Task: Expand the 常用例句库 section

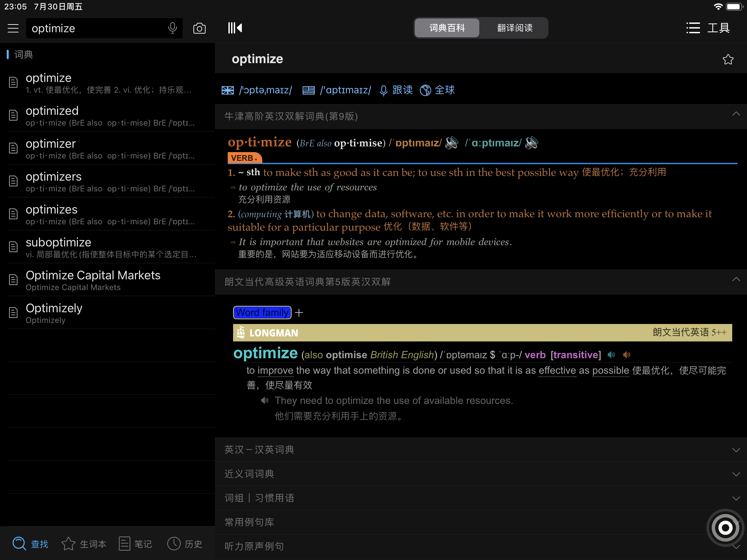Action: (481, 522)
